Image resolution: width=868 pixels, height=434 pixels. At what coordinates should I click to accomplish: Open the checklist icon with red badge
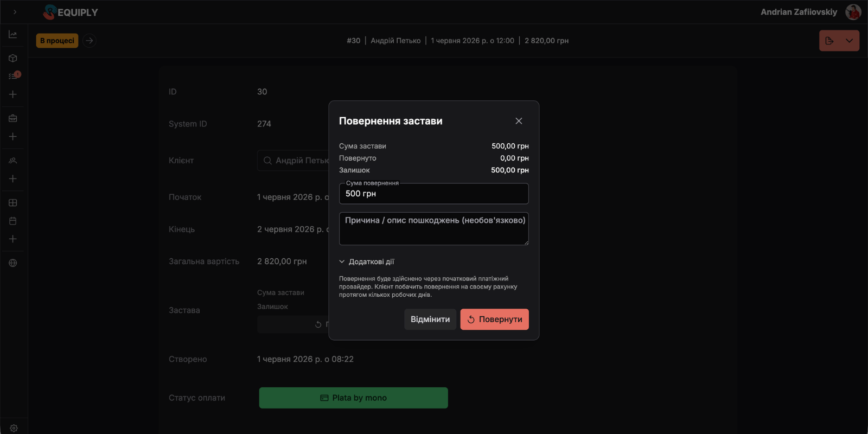pos(13,76)
